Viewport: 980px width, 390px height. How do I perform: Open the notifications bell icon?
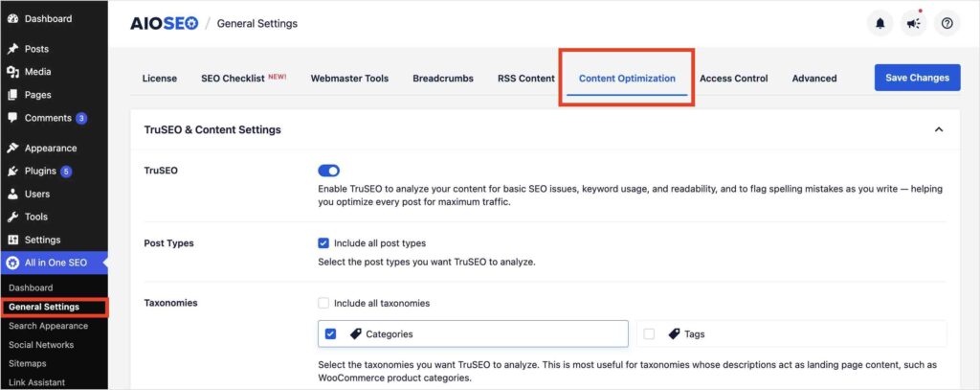pos(880,24)
